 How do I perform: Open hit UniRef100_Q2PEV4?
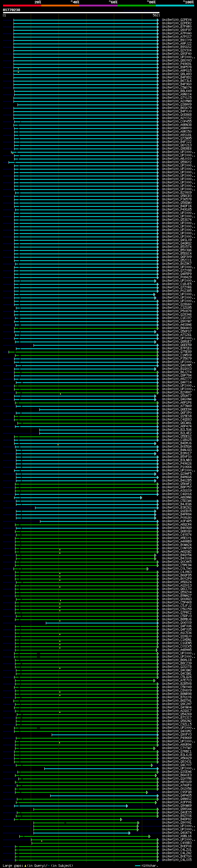pyautogui.click(x=177, y=20)
